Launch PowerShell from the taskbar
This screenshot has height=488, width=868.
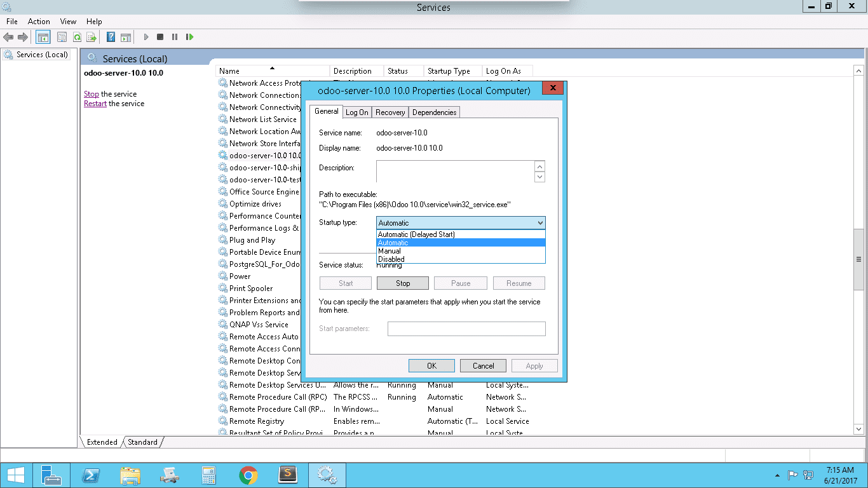91,475
